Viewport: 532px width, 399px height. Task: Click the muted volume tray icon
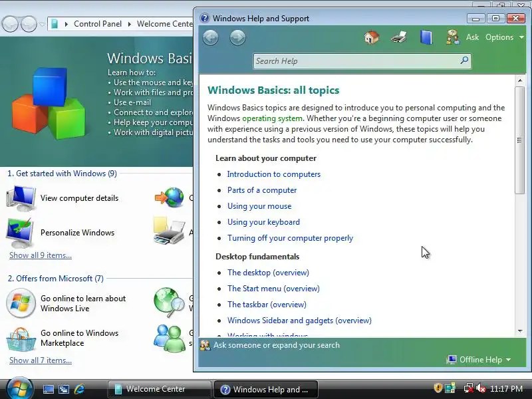481,388
